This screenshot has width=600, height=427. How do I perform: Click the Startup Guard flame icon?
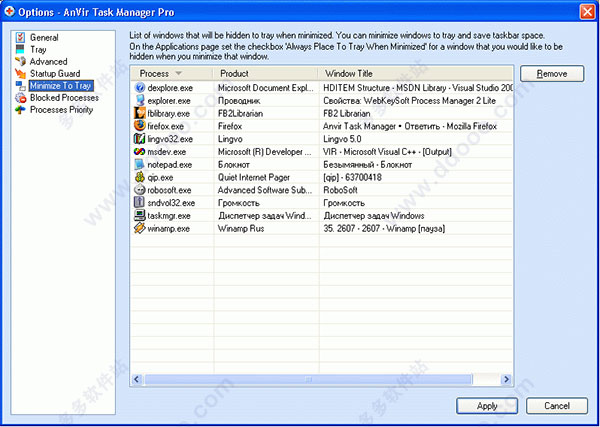[21, 73]
